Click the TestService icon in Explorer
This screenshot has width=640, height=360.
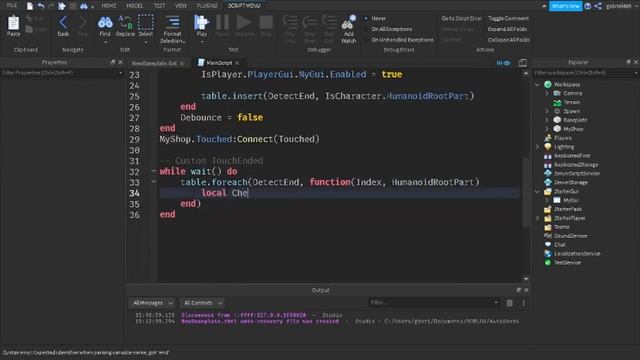pos(548,262)
